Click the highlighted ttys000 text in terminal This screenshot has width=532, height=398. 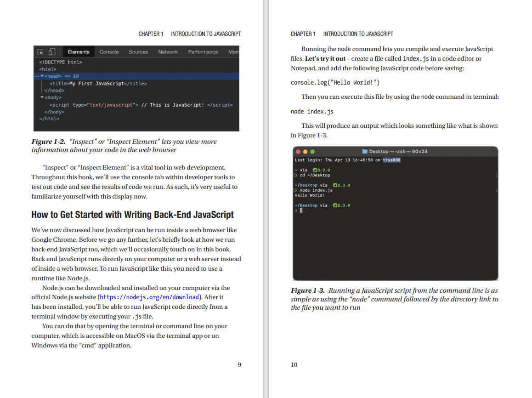pyautogui.click(x=391, y=160)
